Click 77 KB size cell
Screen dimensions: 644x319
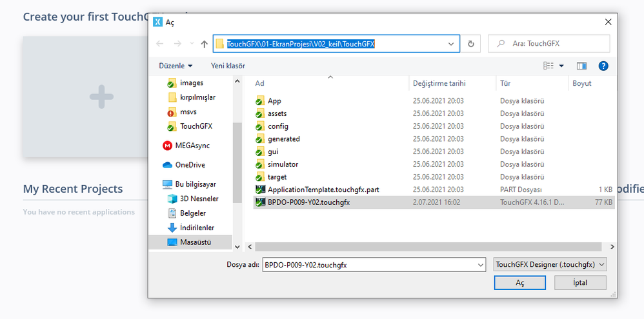point(603,202)
